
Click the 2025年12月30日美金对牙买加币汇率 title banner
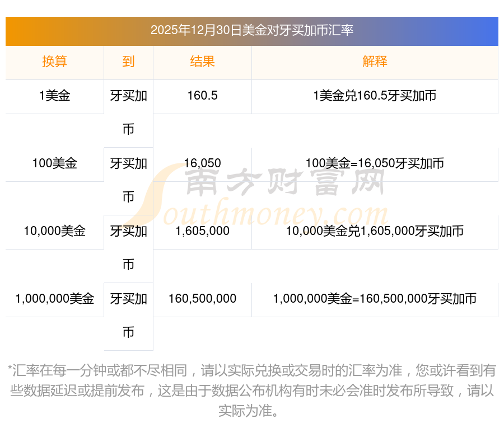251,30
